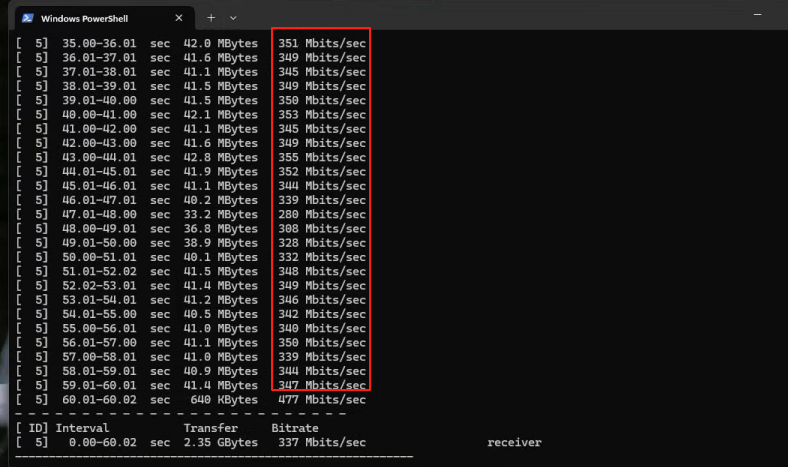Click the 350 Mbits/sec value at 39.01-40.00
Viewport: 788px width, 467px height.
(322, 100)
